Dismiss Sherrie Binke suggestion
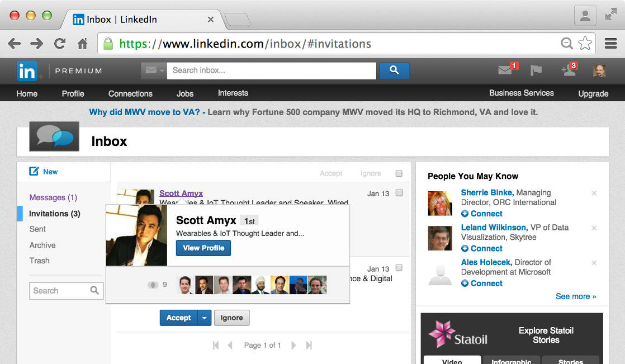Screen dimensions: 625x364 [x=594, y=193]
